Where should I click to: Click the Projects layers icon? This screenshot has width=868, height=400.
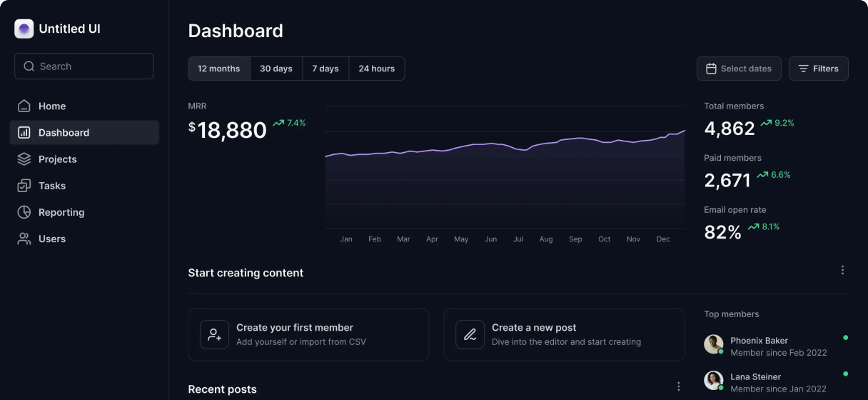[x=24, y=159]
